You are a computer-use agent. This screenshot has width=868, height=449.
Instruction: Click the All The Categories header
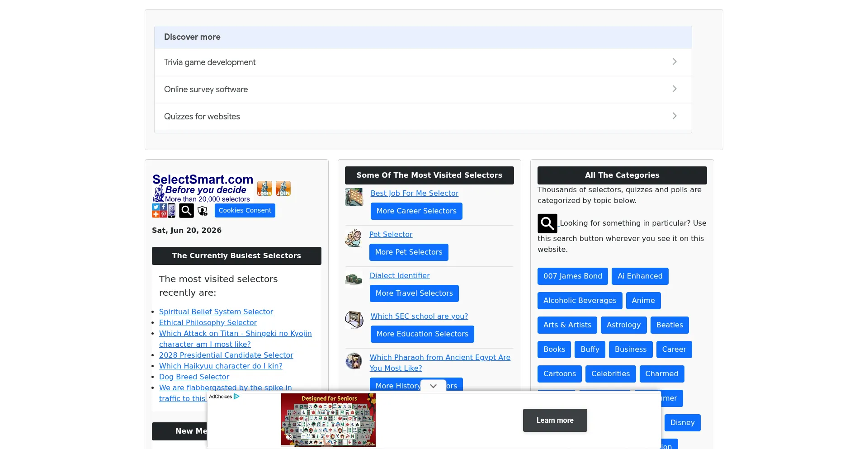click(622, 175)
